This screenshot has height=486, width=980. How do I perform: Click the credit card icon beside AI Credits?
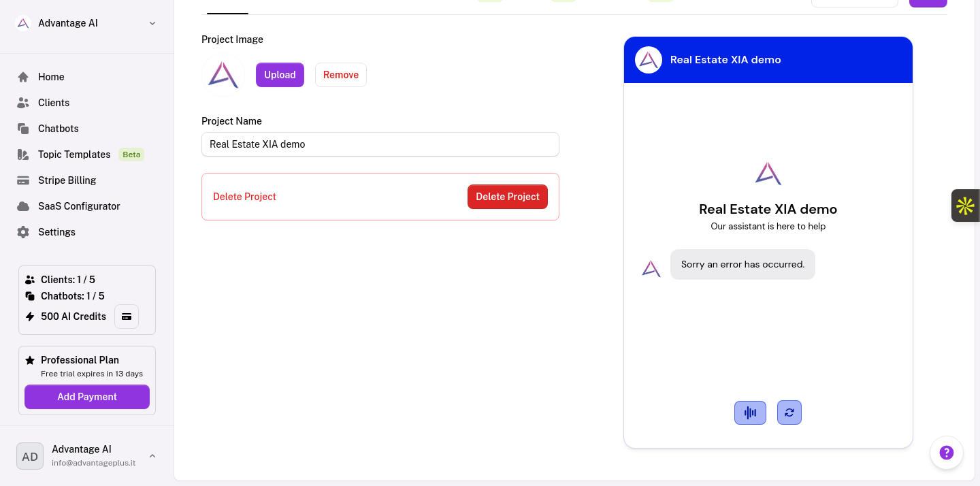pos(127,317)
